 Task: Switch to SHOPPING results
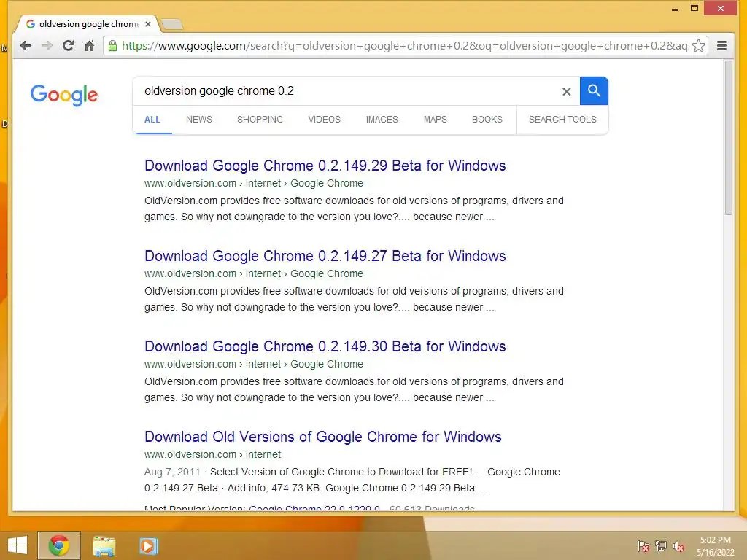[x=260, y=120]
